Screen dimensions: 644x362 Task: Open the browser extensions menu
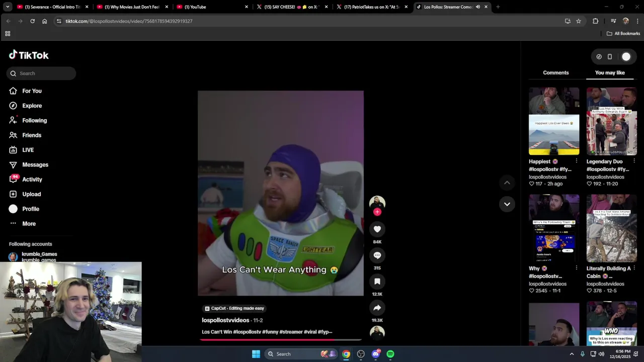pyautogui.click(x=596, y=21)
